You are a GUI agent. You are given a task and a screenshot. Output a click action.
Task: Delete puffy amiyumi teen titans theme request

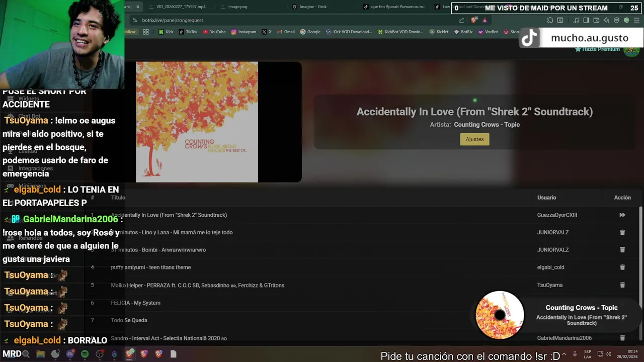pyautogui.click(x=622, y=267)
